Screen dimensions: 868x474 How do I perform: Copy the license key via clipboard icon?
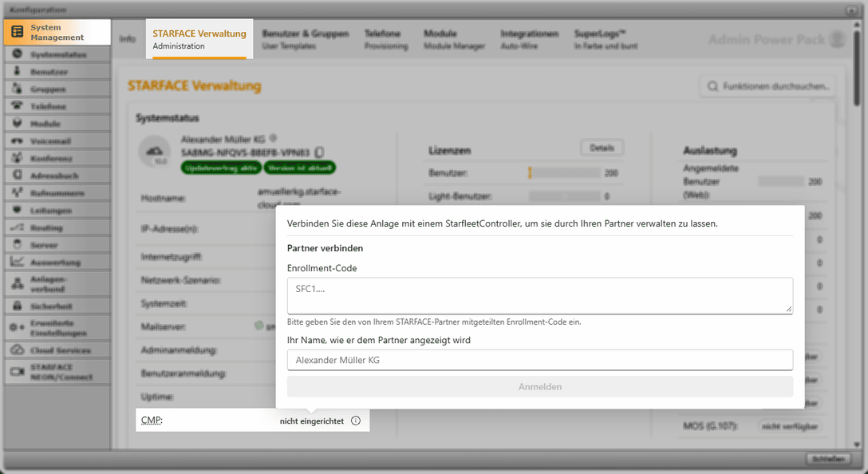[x=319, y=152]
